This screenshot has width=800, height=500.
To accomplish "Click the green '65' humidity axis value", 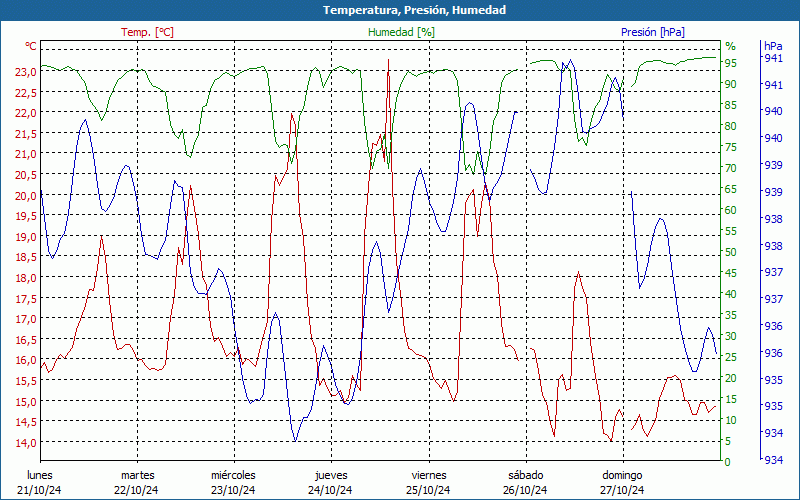I will coord(731,189).
